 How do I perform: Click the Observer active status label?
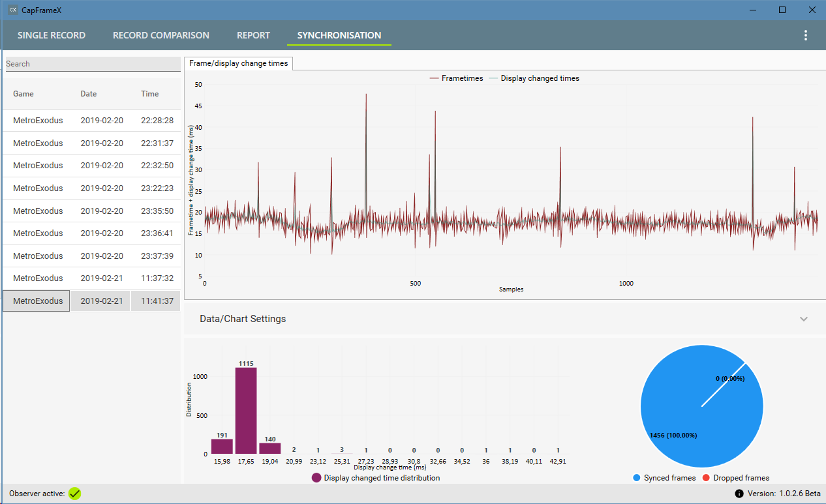click(37, 494)
